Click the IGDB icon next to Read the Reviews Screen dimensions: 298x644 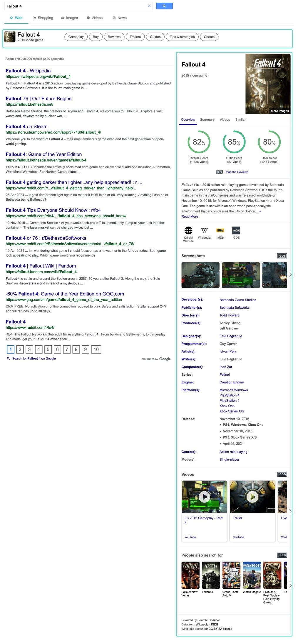click(220, 172)
